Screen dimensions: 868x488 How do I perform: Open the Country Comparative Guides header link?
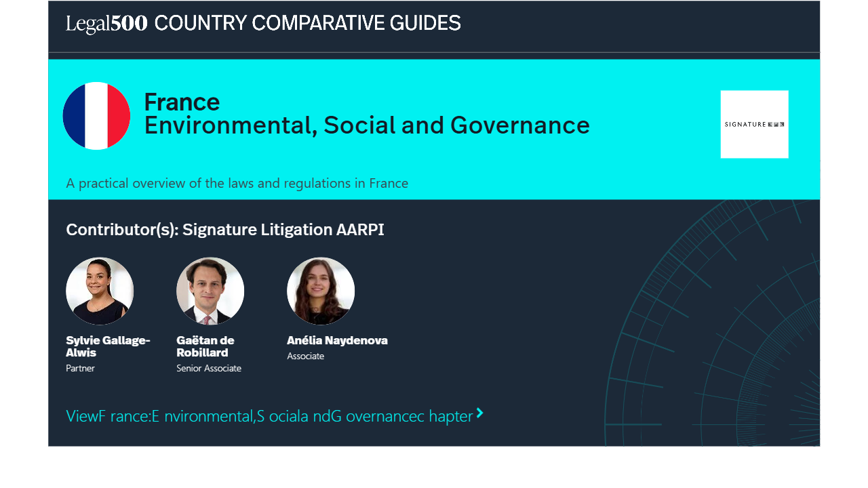pos(307,24)
